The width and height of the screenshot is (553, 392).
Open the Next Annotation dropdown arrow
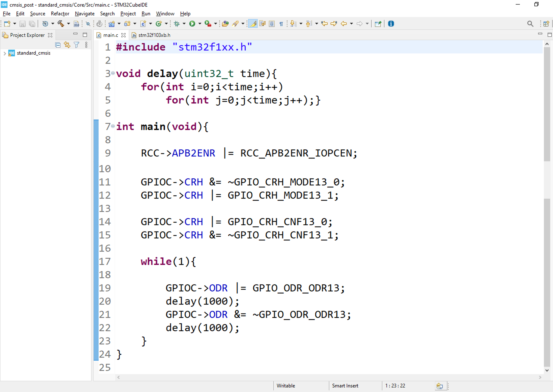(301, 24)
